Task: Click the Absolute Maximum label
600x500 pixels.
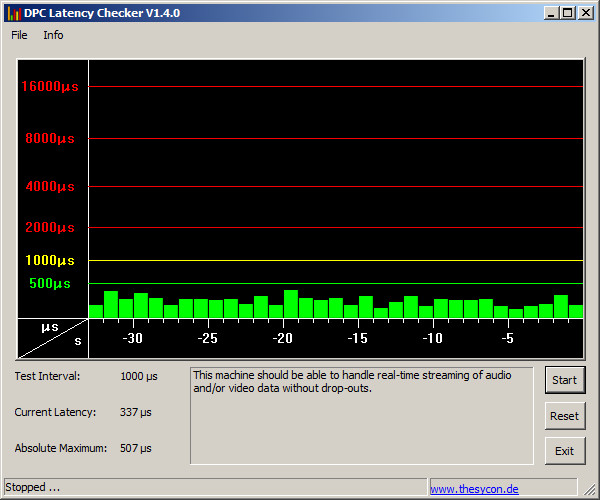Action: 61,448
